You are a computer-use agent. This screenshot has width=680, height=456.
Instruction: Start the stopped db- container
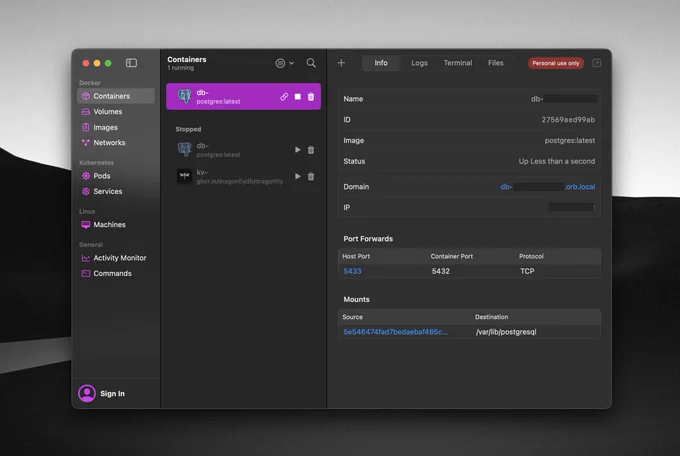click(x=298, y=150)
